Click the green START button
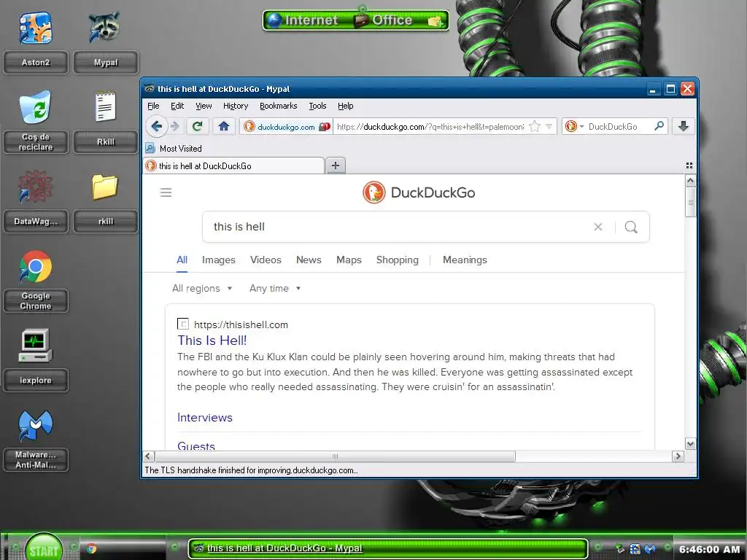This screenshot has height=560, width=747. pos(44,548)
